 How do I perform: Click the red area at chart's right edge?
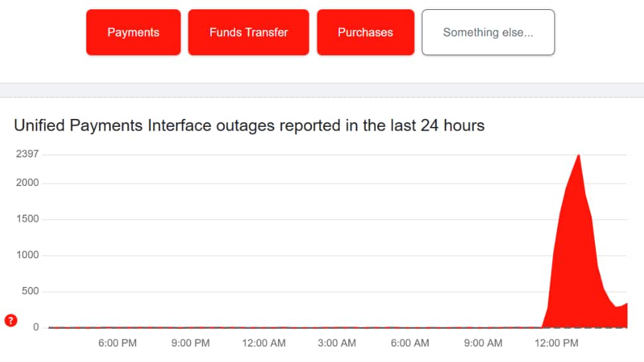(x=622, y=316)
